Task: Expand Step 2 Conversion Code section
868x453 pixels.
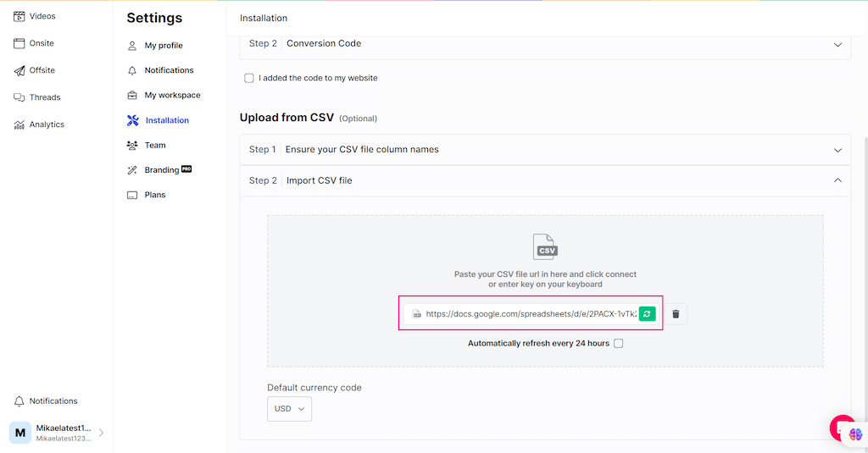Action: click(837, 44)
